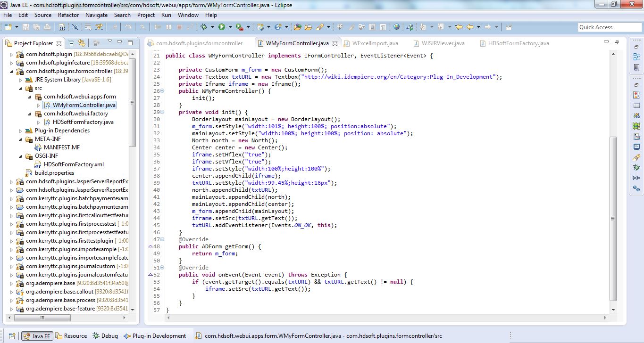Collapse the src folder in Project Explorer
The image size is (644, 343).
20,88
